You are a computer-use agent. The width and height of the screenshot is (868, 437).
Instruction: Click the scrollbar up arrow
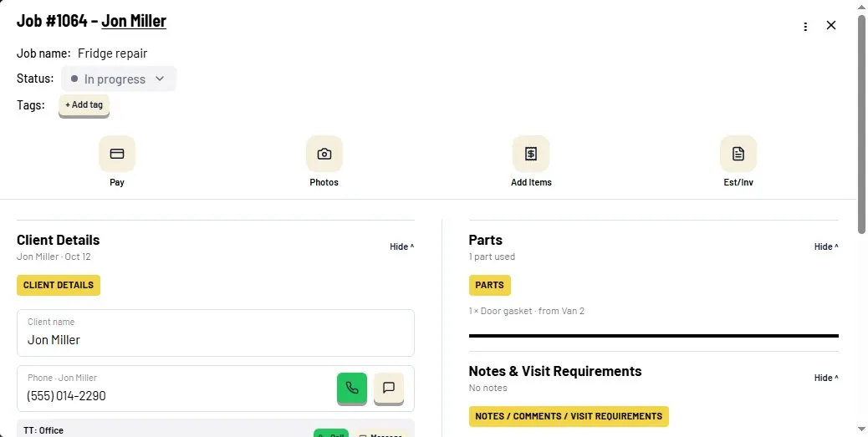(x=862, y=6)
